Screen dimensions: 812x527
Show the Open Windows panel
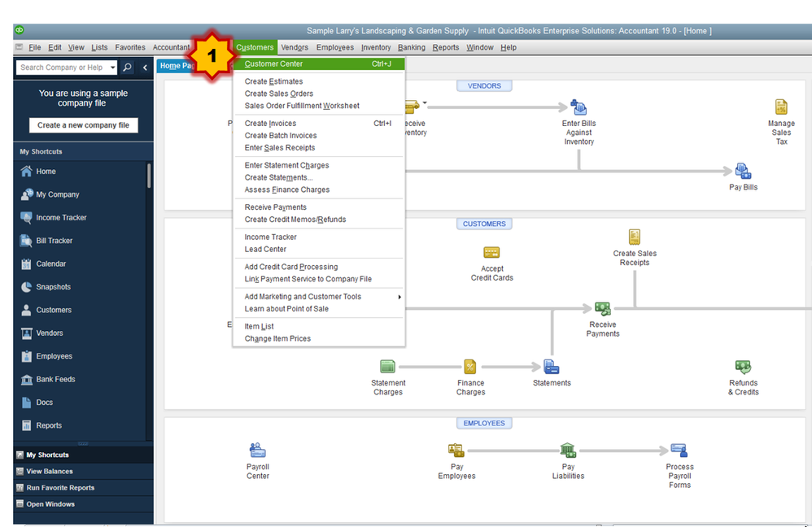[83, 504]
